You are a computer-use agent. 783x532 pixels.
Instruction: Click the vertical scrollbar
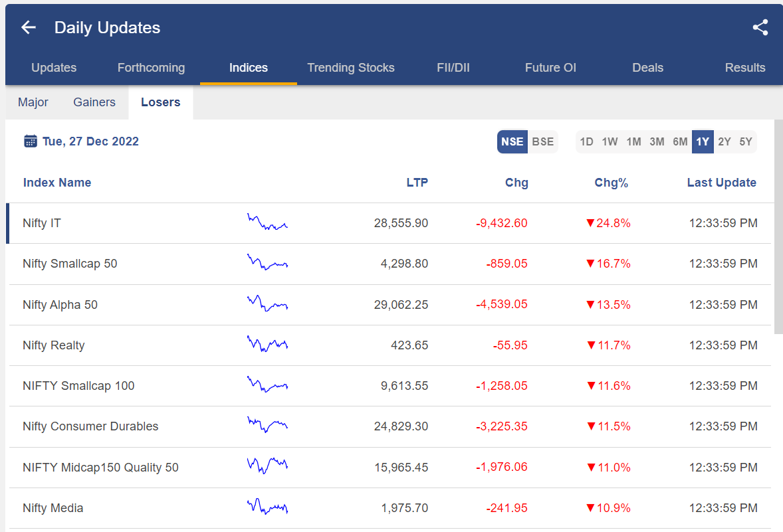[x=778, y=226]
